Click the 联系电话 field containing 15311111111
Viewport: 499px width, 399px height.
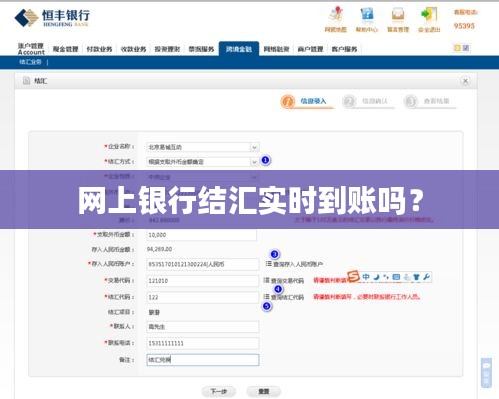tap(203, 343)
